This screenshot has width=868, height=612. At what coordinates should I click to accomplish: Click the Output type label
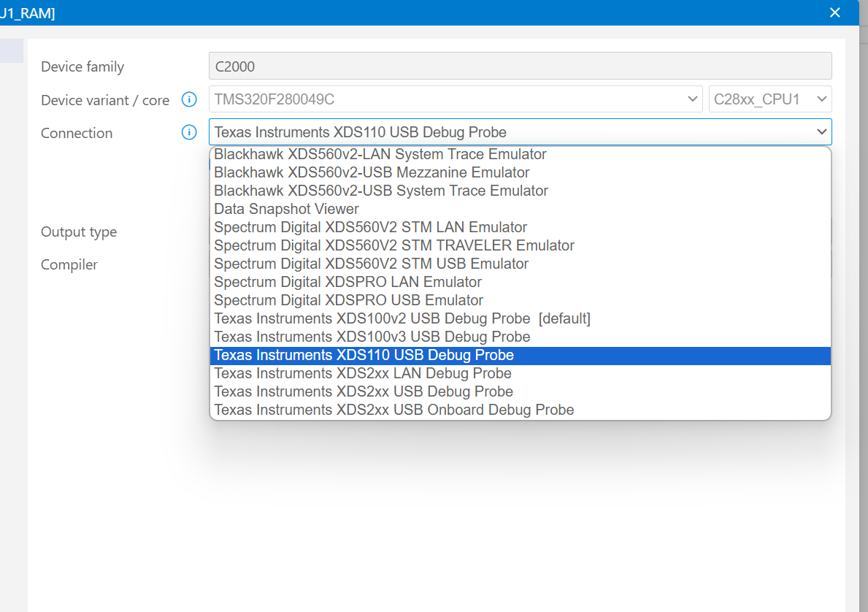coord(79,232)
